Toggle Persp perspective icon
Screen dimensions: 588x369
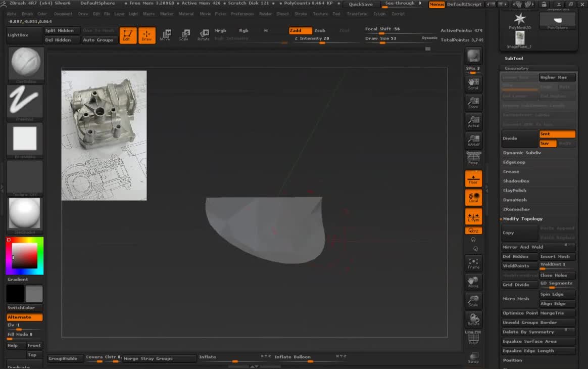click(x=473, y=158)
